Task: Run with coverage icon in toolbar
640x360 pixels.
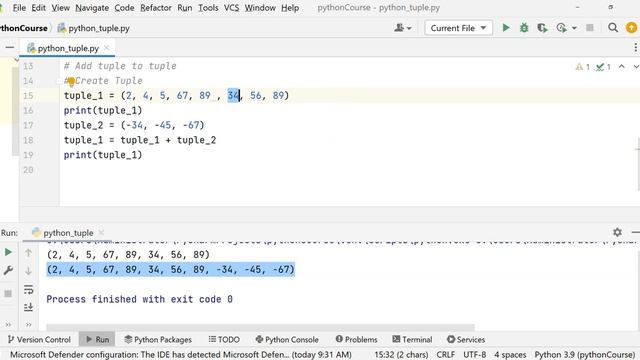Action: coord(542,28)
